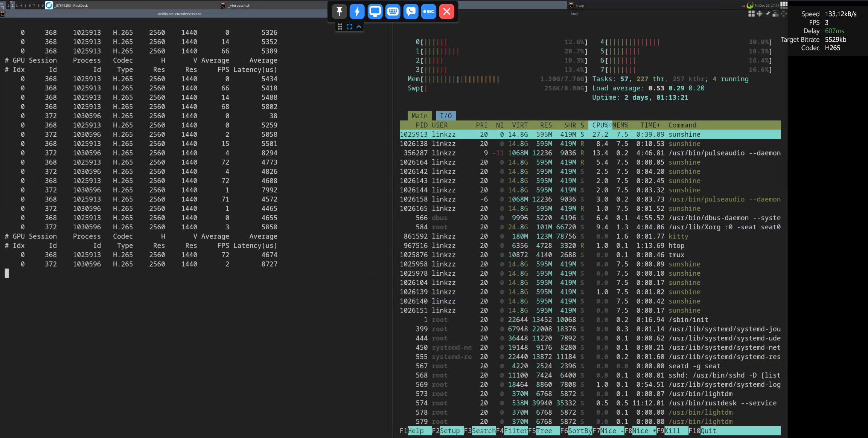Image resolution: width=868 pixels, height=438 pixels.
Task: Select sunshine process row PID 1025913
Action: pos(590,134)
